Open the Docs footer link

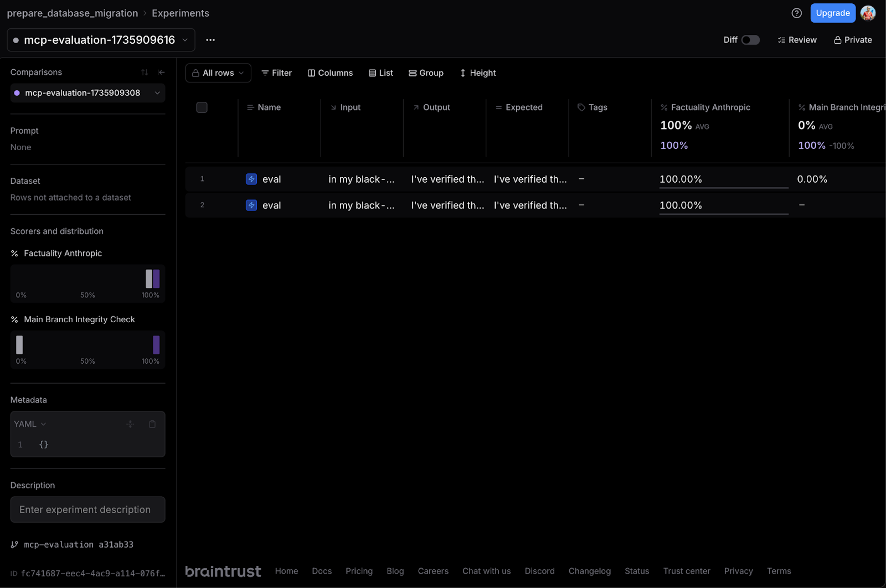(322, 571)
